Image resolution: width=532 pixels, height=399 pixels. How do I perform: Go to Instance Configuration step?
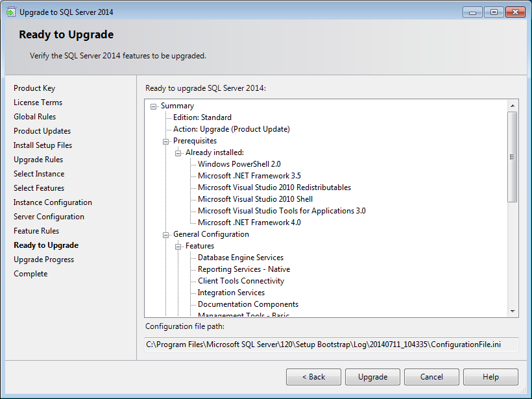pyautogui.click(x=53, y=202)
